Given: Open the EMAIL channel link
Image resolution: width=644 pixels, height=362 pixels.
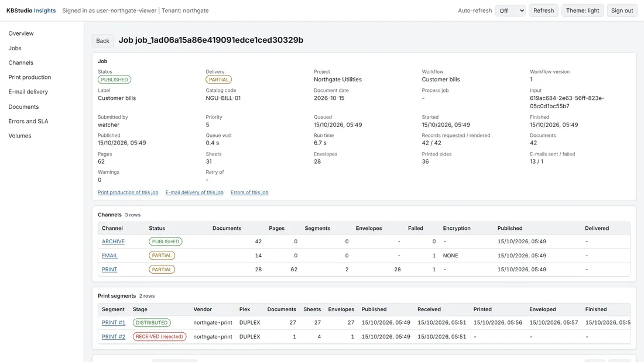Looking at the screenshot, I should point(109,256).
